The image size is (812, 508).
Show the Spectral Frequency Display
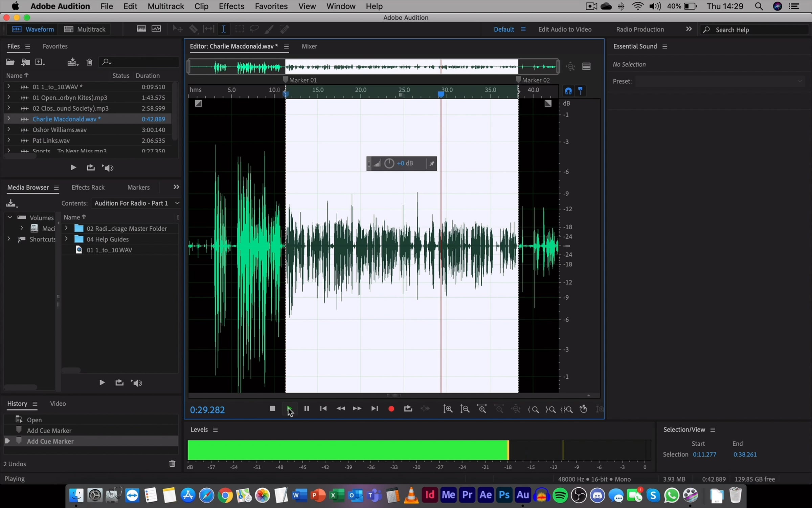tap(141, 29)
